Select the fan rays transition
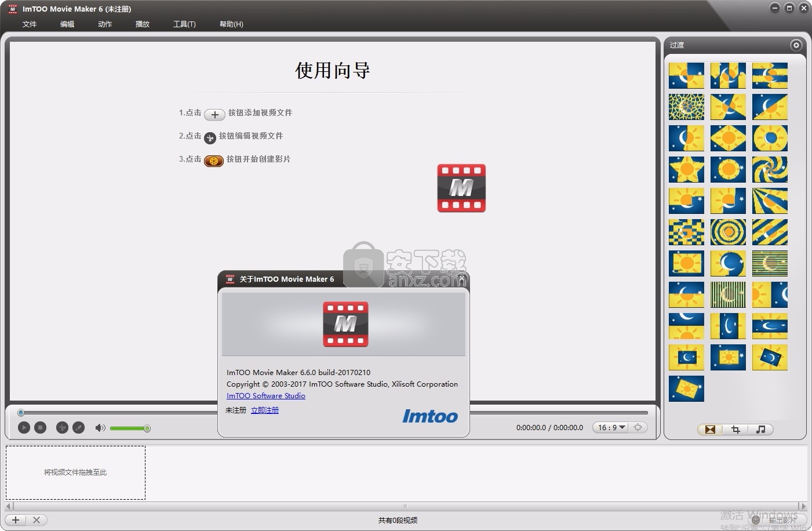This screenshot has width=812, height=531. [770, 201]
